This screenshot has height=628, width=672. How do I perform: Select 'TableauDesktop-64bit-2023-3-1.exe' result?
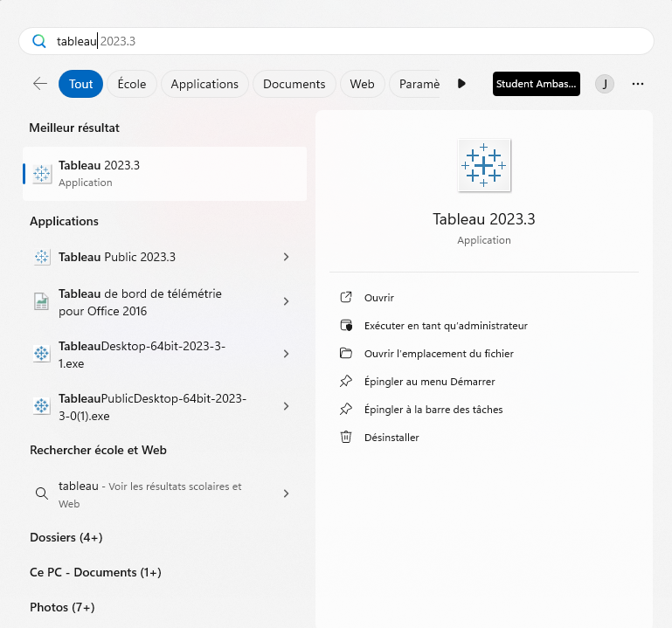164,355
